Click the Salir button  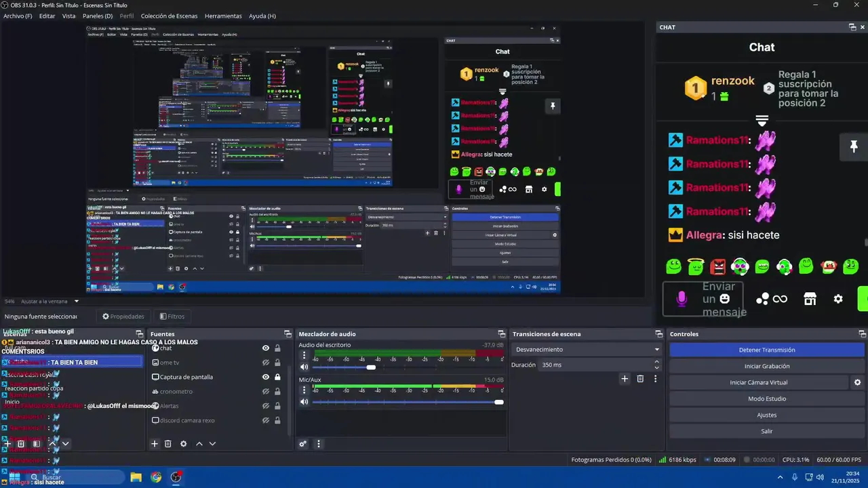[x=767, y=431]
